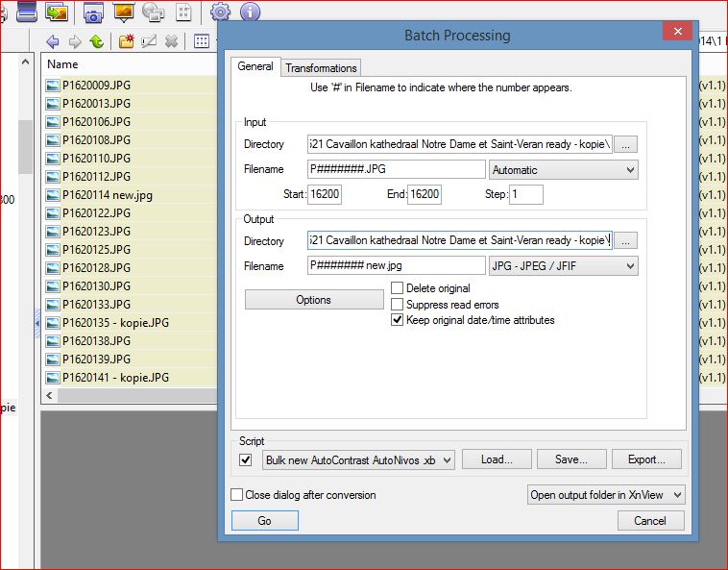Click the blue info about icon
Screen dimensions: 728x570
pos(250,12)
